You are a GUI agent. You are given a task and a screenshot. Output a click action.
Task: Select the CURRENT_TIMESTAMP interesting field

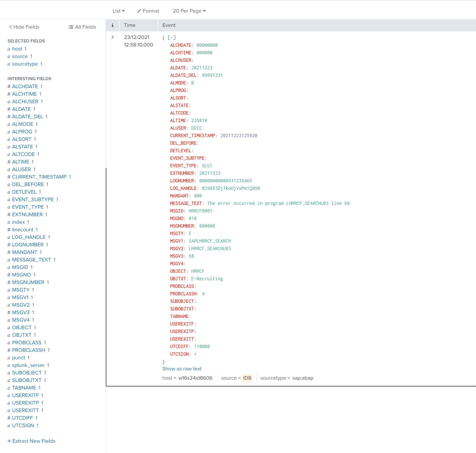[39, 177]
